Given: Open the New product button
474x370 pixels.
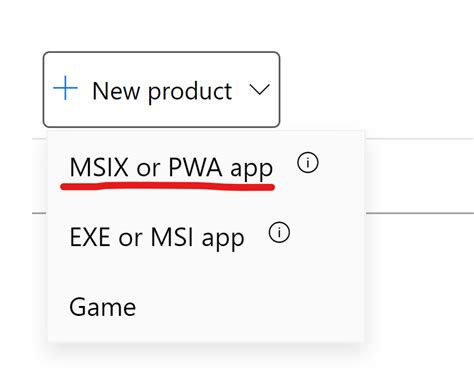Looking at the screenshot, I should tap(161, 89).
